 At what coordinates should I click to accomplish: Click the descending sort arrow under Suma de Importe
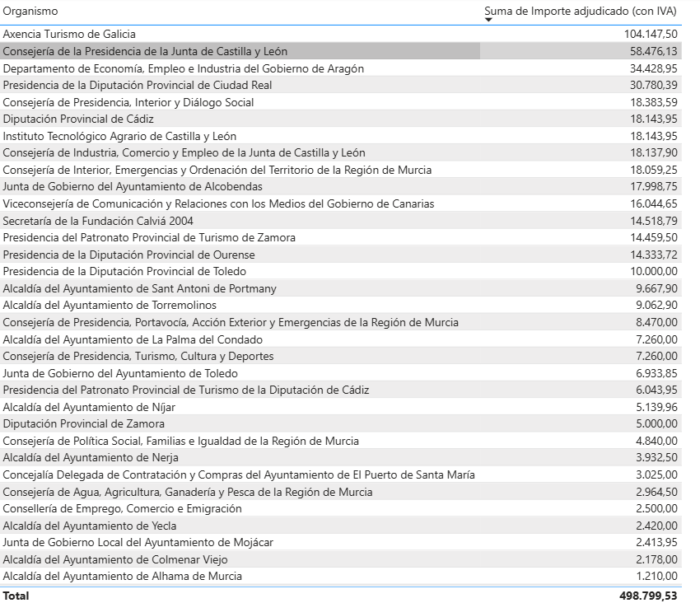coord(488,20)
